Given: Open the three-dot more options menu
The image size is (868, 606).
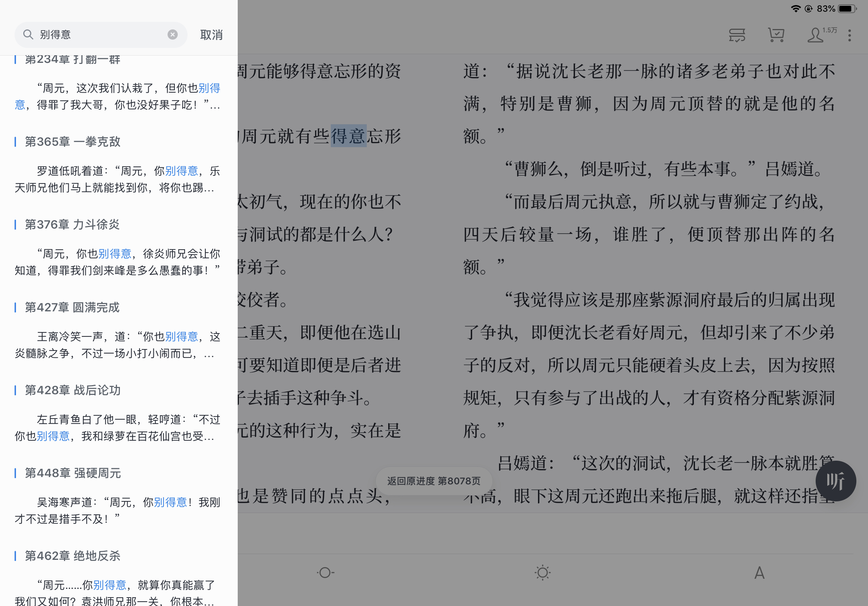Looking at the screenshot, I should 849,36.
